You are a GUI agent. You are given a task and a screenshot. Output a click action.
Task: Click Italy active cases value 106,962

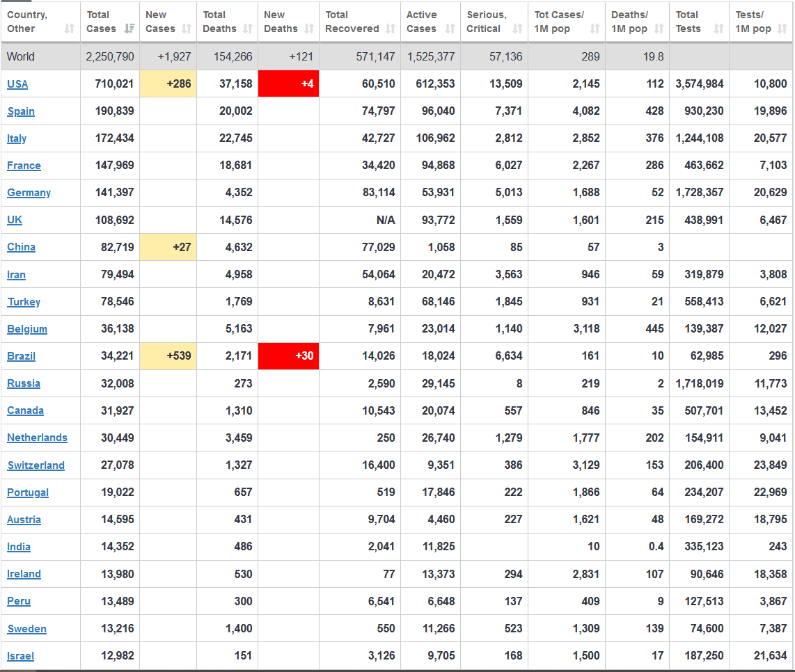coord(436,138)
